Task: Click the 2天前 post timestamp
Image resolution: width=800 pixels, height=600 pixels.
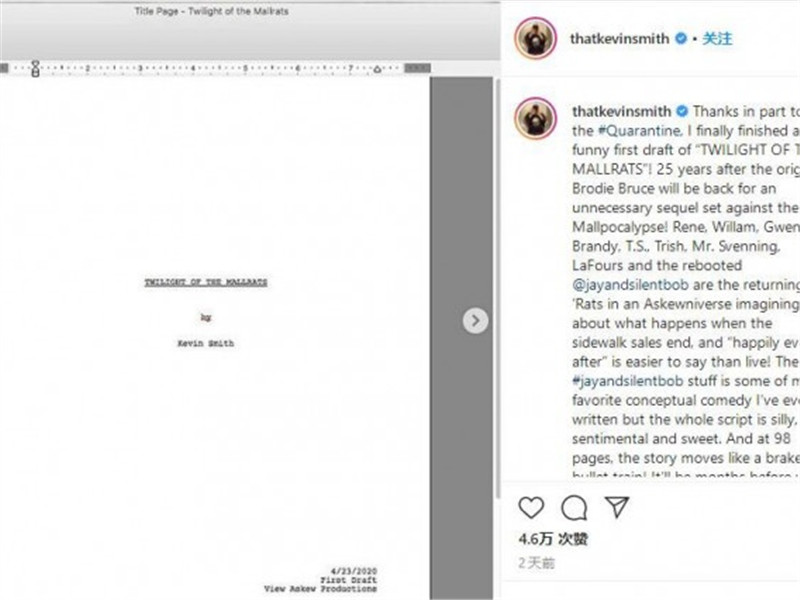Action: point(536,563)
